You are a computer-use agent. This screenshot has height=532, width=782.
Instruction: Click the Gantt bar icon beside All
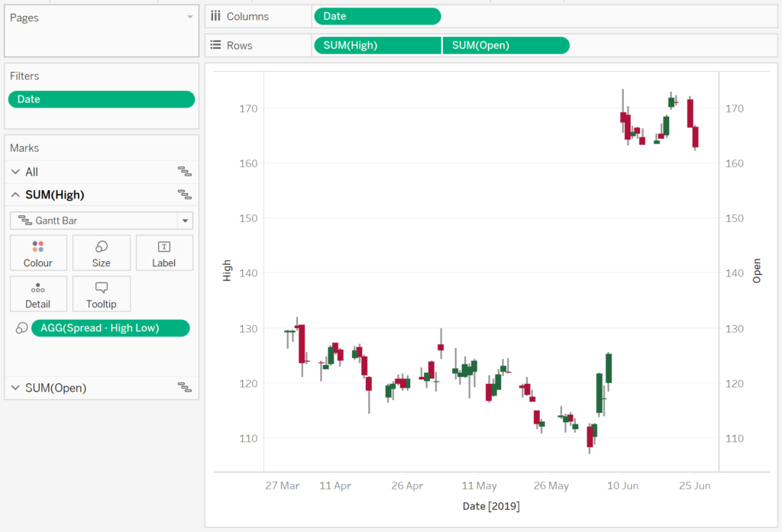185,172
